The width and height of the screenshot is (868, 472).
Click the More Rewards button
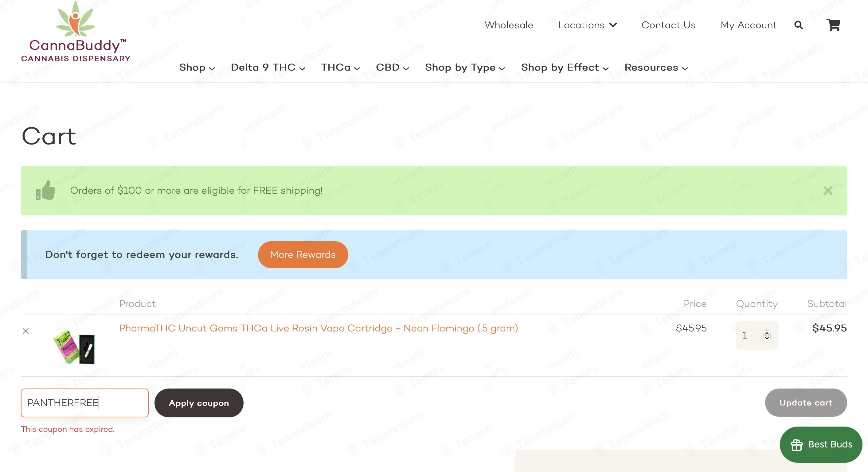pyautogui.click(x=303, y=254)
